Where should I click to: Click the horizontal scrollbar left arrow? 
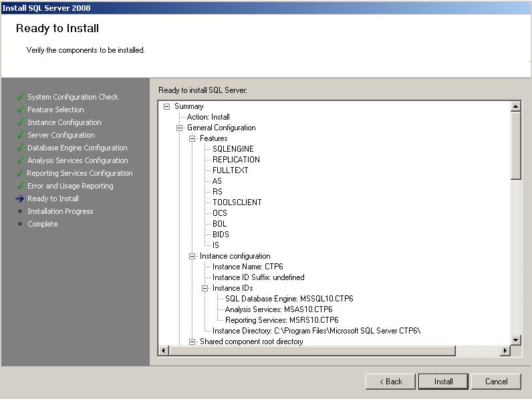164,350
